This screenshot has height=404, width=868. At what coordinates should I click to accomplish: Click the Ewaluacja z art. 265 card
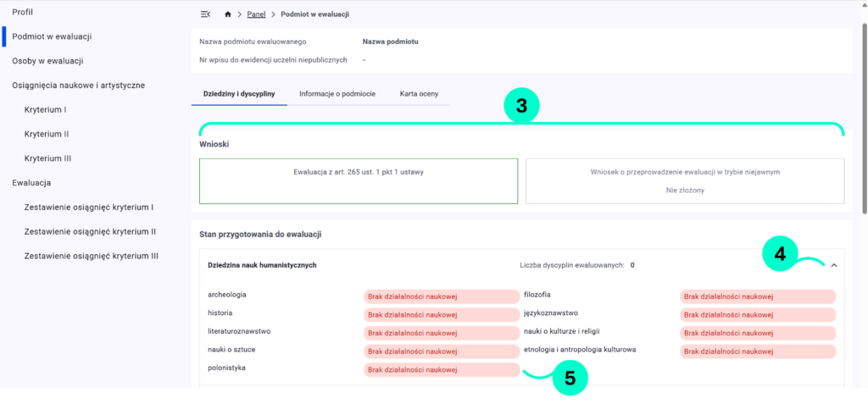358,180
